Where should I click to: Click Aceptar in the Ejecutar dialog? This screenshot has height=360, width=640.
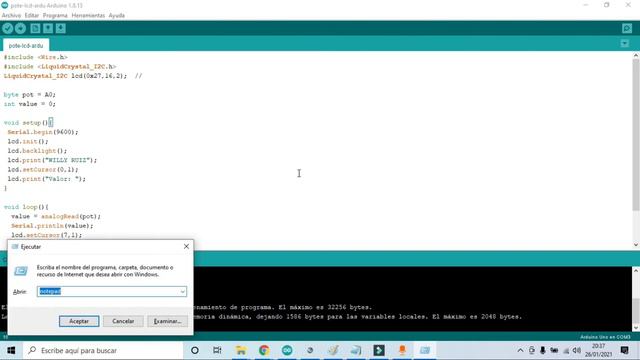click(79, 321)
